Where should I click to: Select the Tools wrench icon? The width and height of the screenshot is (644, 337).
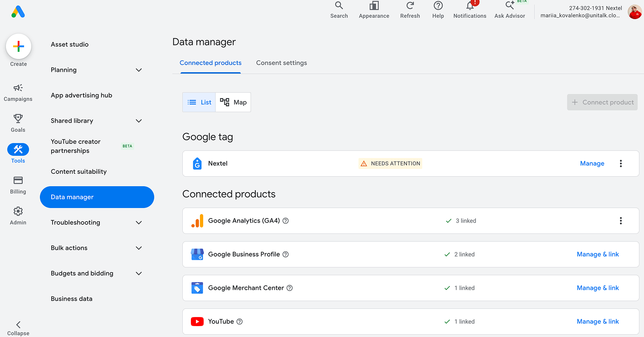point(18,149)
